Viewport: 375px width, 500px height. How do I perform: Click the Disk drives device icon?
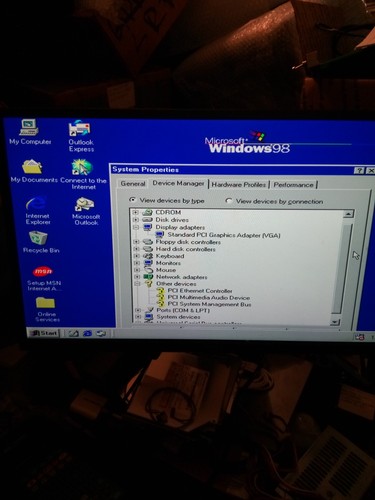pyautogui.click(x=147, y=220)
